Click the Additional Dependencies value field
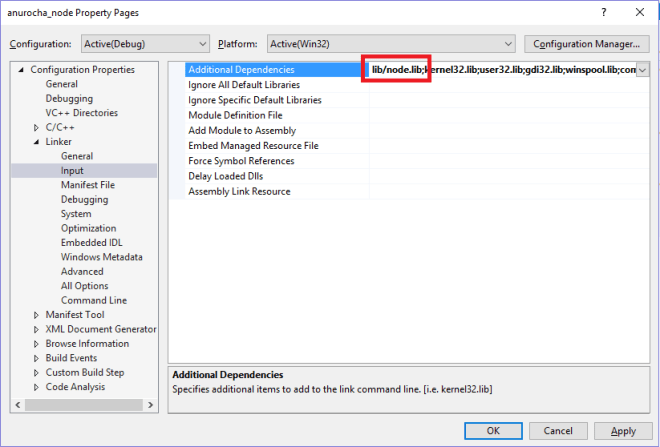The width and height of the screenshot is (660, 447). [500, 70]
